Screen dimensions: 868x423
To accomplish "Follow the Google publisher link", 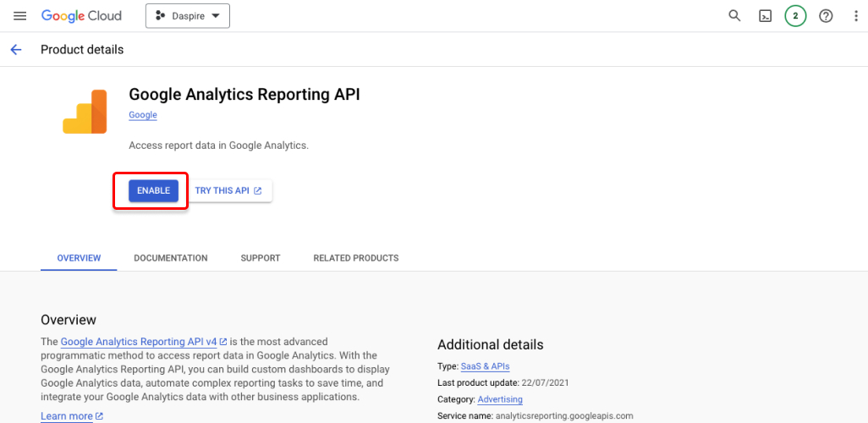I will [x=143, y=115].
